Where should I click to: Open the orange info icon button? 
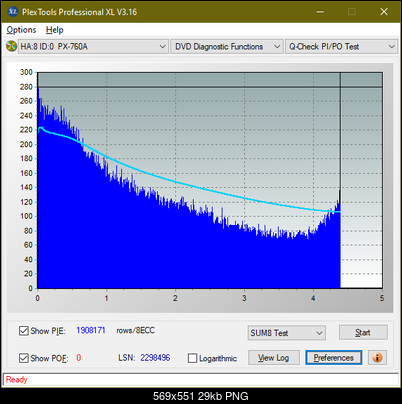[x=377, y=358]
